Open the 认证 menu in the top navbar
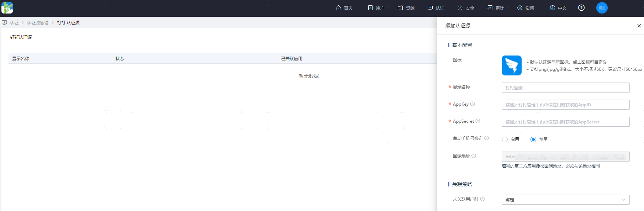 point(440,8)
